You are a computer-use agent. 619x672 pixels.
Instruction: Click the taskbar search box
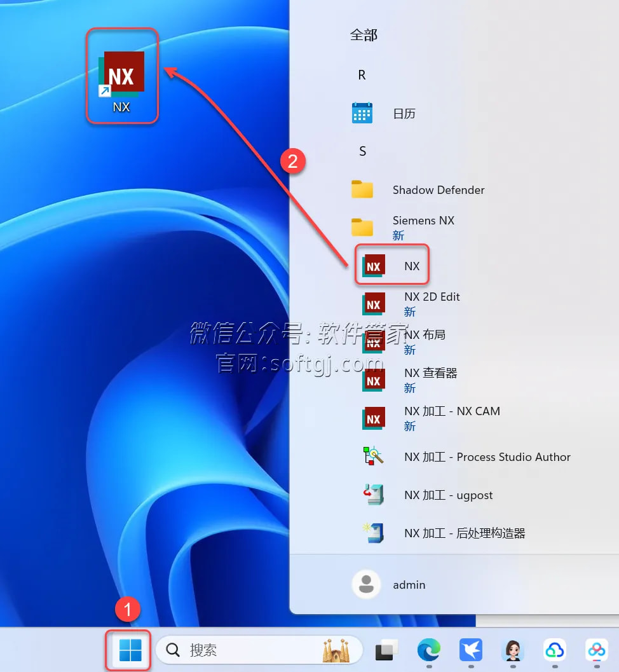coord(254,650)
